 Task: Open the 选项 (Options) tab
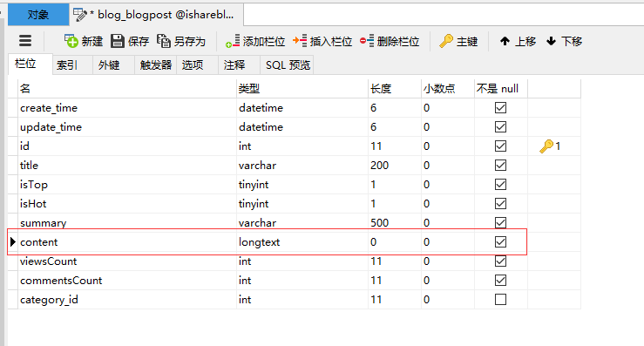pos(197,64)
